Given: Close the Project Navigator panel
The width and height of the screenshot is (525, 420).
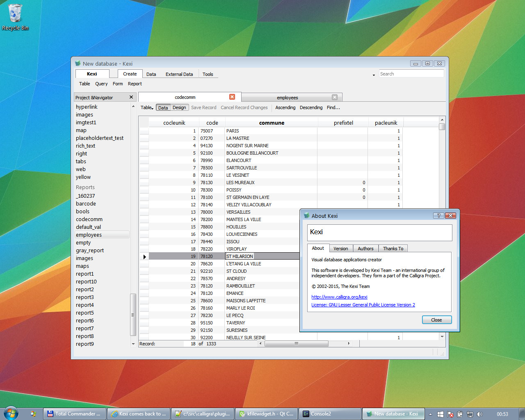Looking at the screenshot, I should (x=131, y=97).
